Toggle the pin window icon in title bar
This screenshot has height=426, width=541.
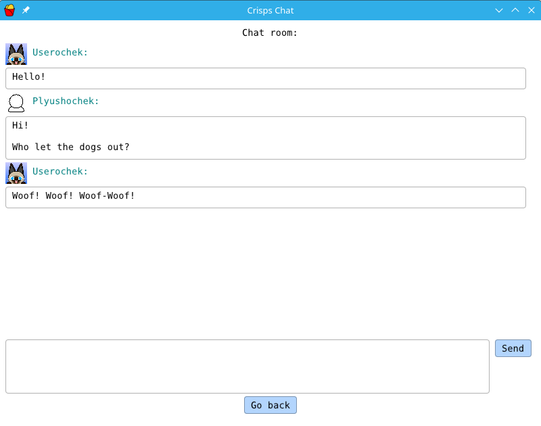26,10
